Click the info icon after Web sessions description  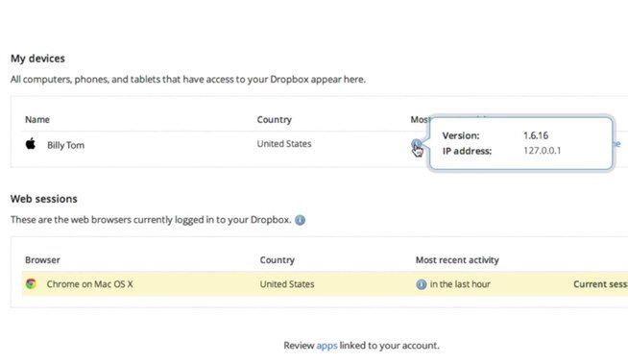[x=300, y=220]
